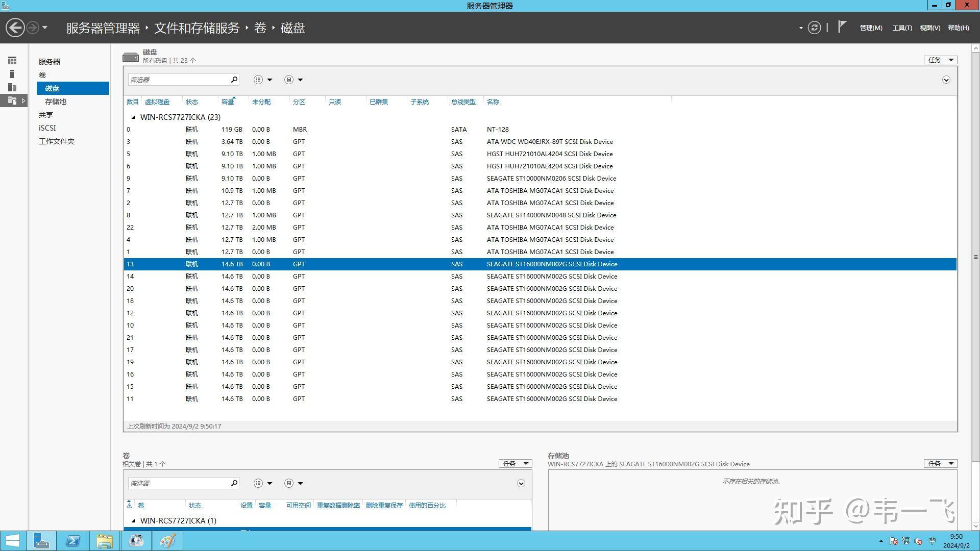Open the notifications flag icon
The image size is (980, 551).
[x=842, y=27]
